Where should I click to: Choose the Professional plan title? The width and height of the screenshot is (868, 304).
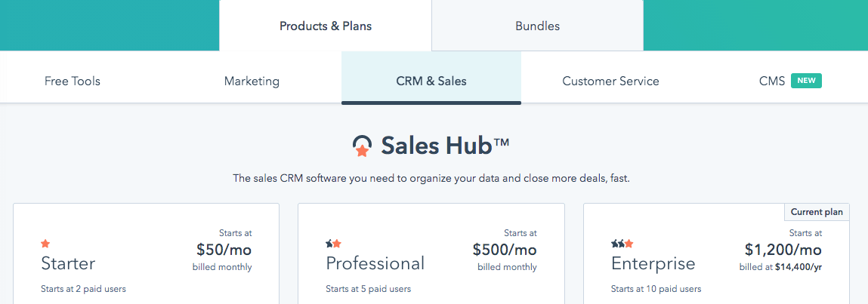point(375,263)
